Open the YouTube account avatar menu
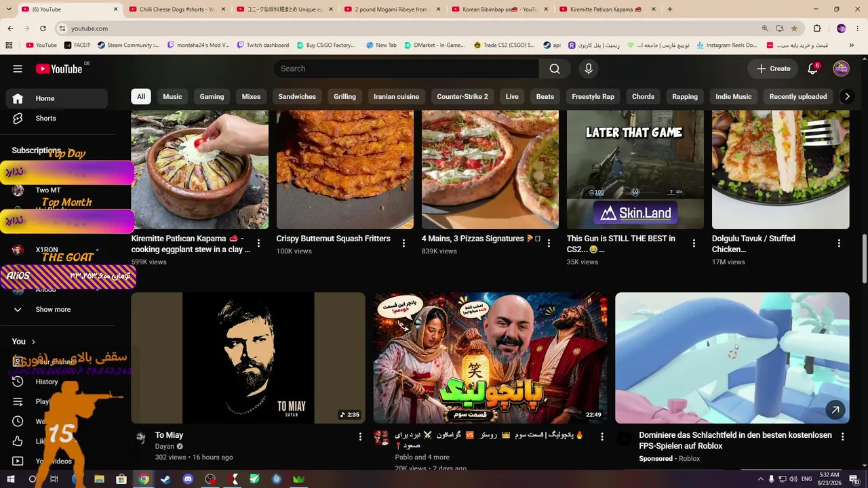868x488 pixels. click(842, 68)
